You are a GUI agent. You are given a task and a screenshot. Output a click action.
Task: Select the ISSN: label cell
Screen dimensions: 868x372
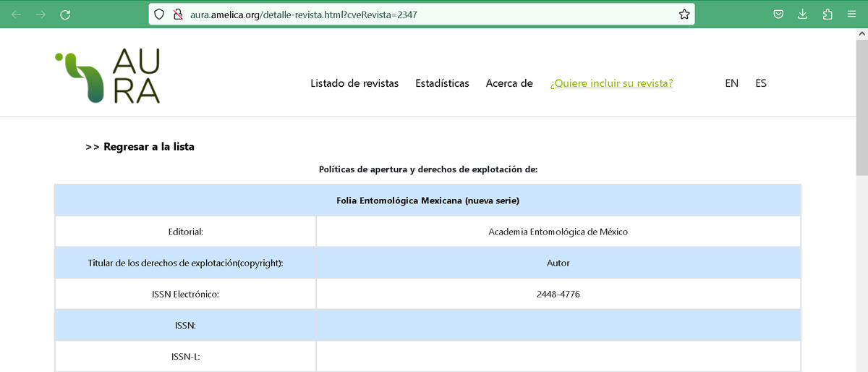point(185,326)
